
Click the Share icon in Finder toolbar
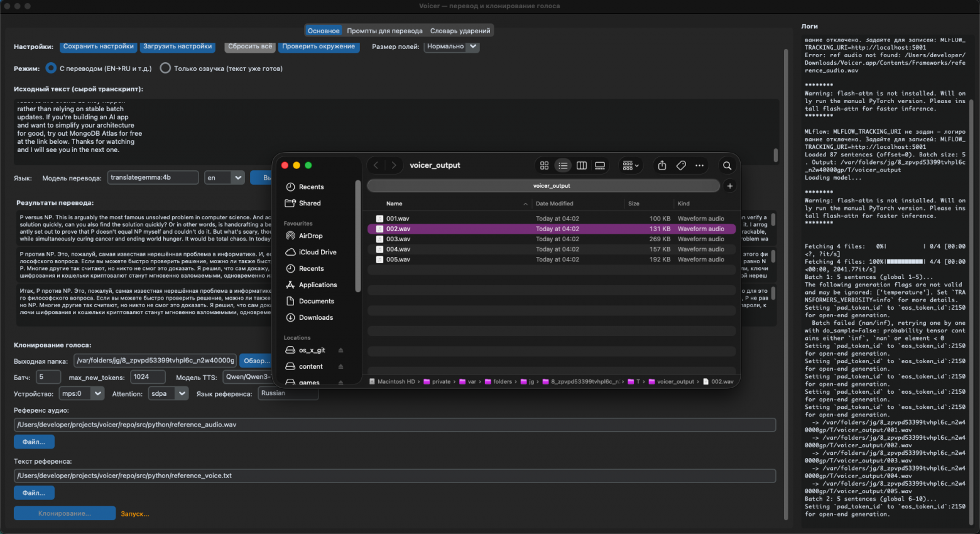[662, 165]
